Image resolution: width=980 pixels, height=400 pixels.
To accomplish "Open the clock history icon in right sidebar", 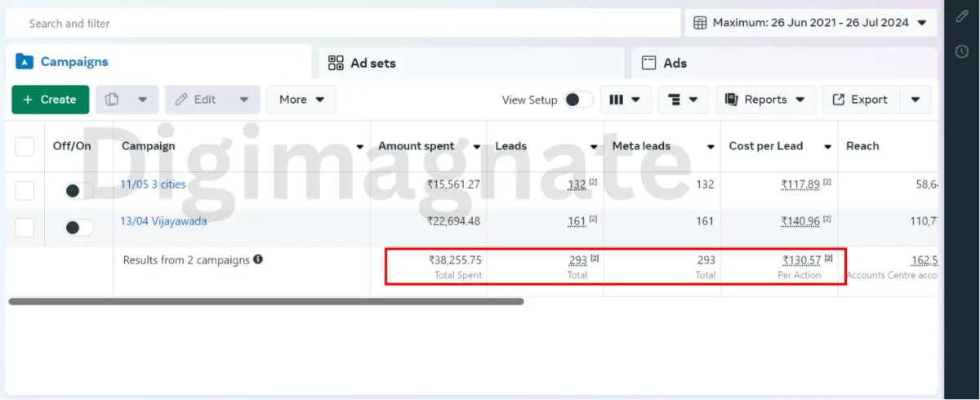I will pos(962,51).
